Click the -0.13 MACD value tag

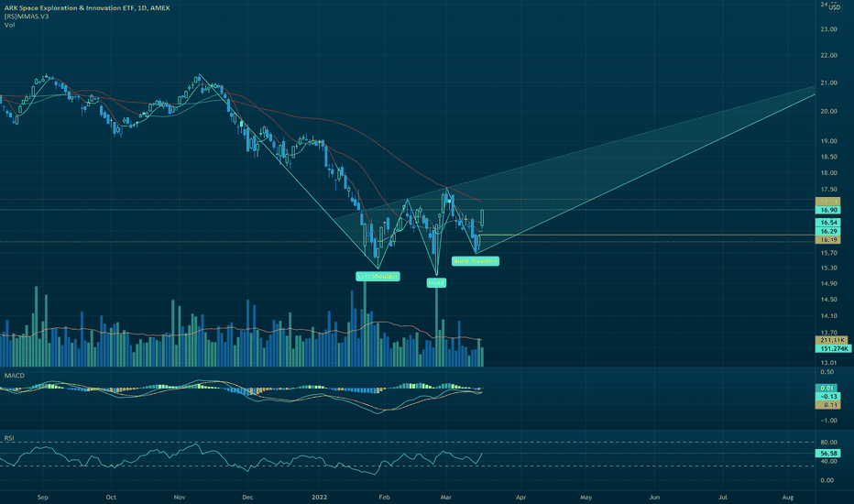827,397
